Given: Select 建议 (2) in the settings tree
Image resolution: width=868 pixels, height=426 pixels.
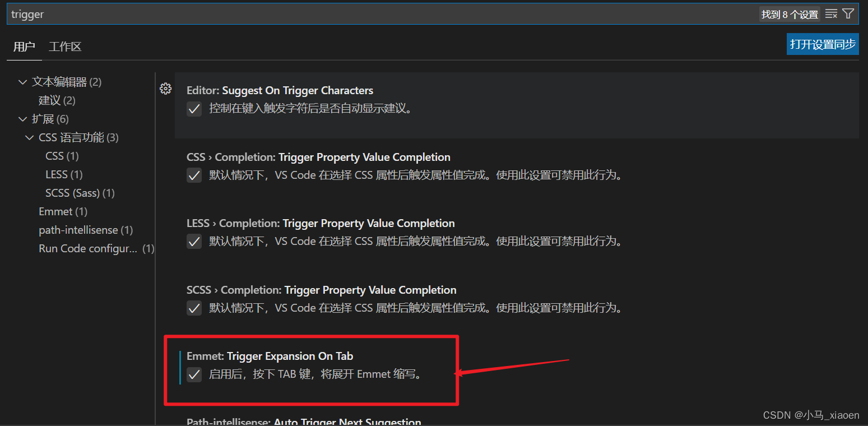Looking at the screenshot, I should coord(57,101).
